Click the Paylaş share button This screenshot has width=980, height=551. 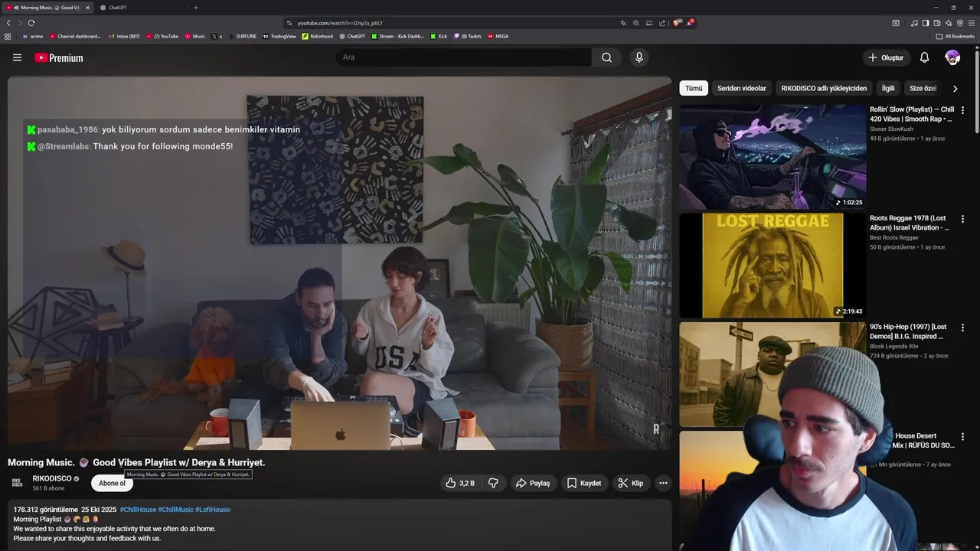(533, 483)
